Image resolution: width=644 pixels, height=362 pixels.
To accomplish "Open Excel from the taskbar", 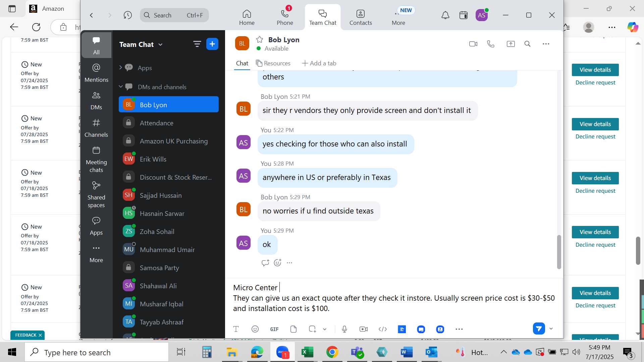I will 307,352.
